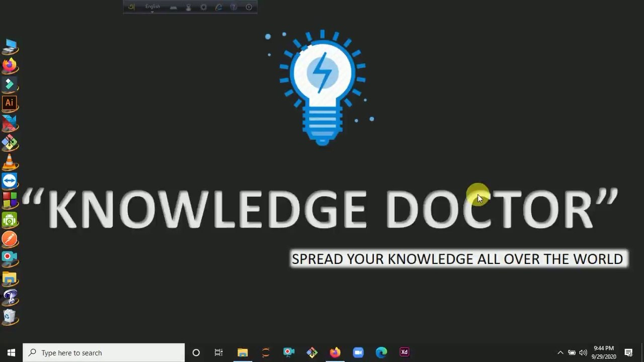
Task: Open orange circular desktop icon below Android
Action: pos(10,239)
